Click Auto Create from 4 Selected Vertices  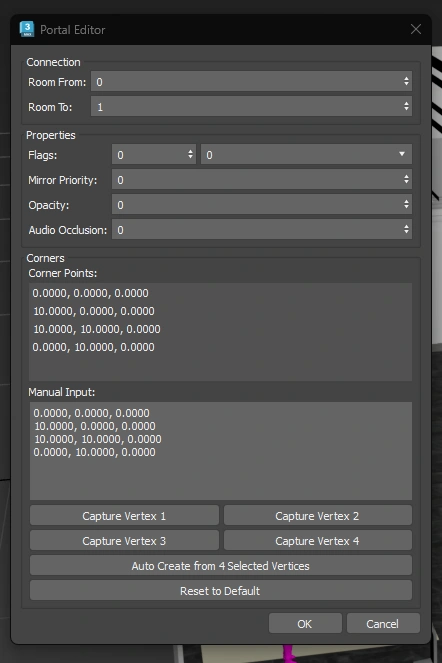(x=221, y=565)
